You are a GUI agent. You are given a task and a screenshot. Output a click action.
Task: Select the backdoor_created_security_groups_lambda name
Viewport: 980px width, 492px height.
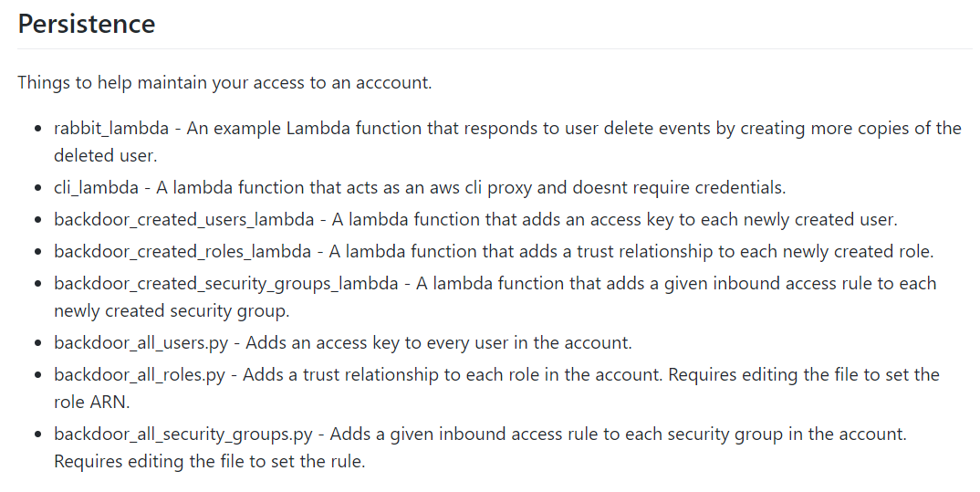pyautogui.click(x=226, y=283)
